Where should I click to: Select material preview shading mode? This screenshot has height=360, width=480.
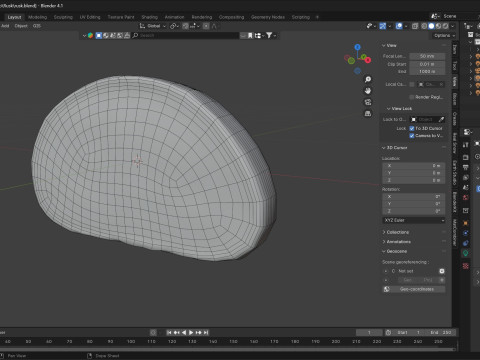click(438, 26)
